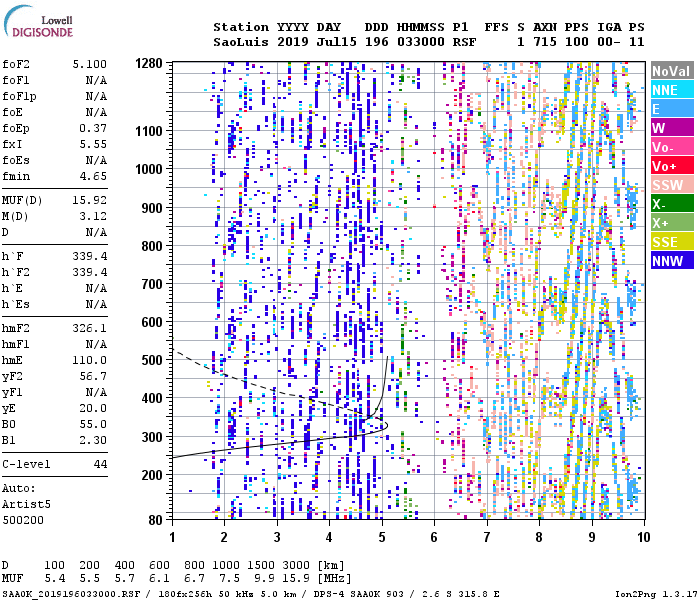Click the h`F2 label
The width and height of the screenshot is (700, 600).
[x=16, y=272]
